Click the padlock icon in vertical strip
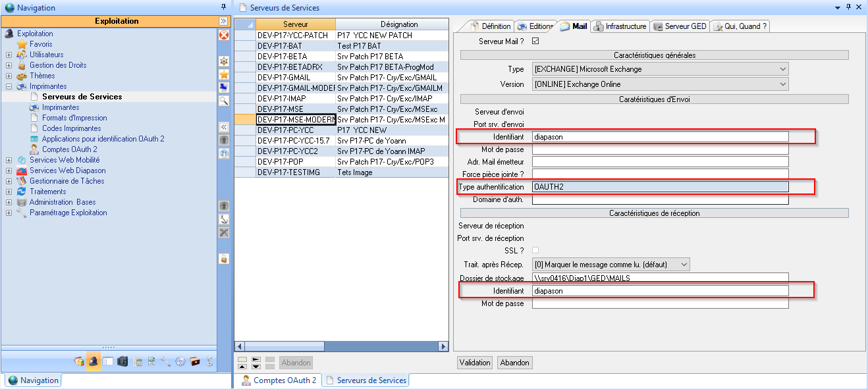 pyautogui.click(x=223, y=259)
